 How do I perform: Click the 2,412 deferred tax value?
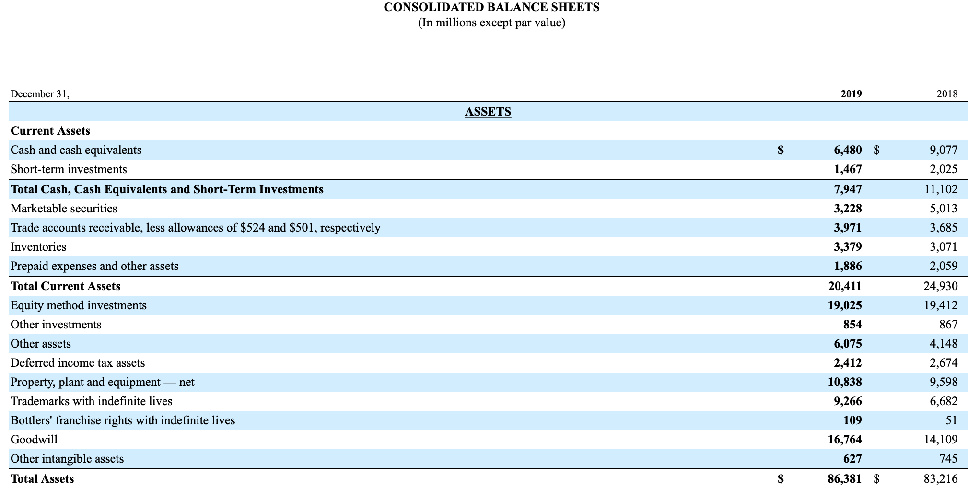(x=848, y=363)
